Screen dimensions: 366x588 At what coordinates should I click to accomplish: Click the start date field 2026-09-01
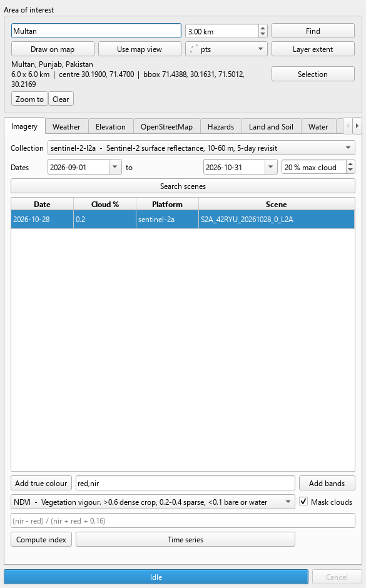coord(79,168)
